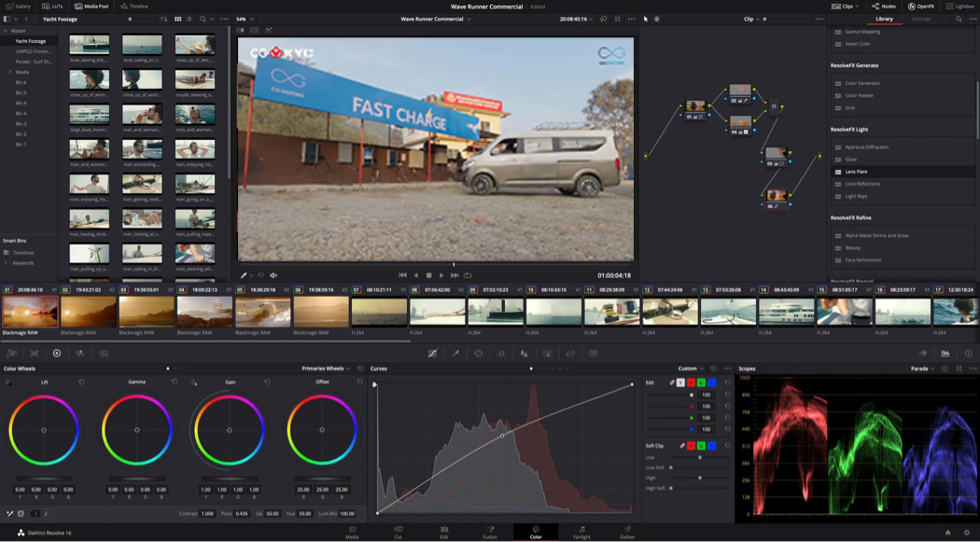Open project settings gear icon
This screenshot has height=542, width=980.
tap(966, 533)
